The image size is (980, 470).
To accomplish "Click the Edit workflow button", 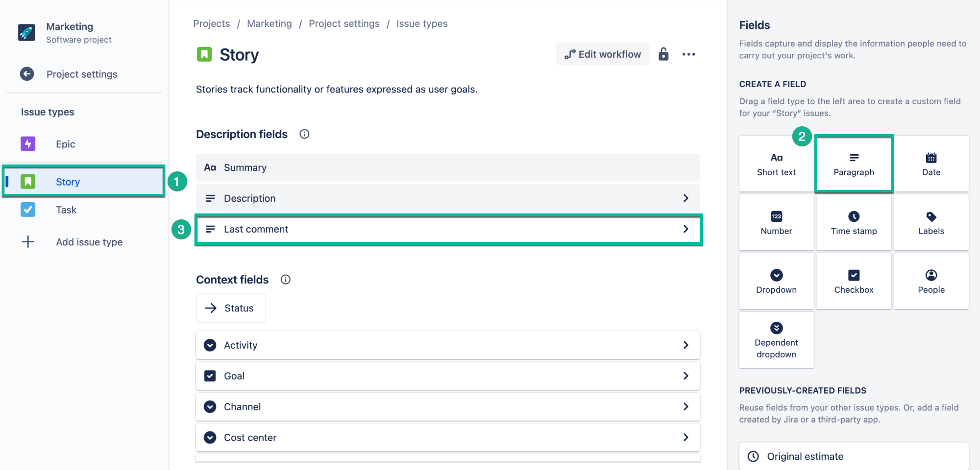I will 603,54.
